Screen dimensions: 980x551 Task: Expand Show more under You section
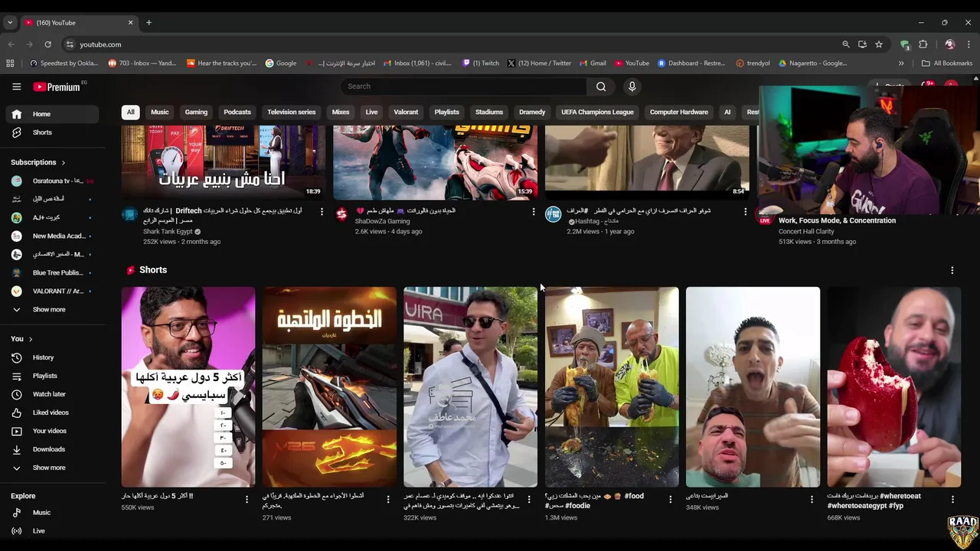(51, 468)
